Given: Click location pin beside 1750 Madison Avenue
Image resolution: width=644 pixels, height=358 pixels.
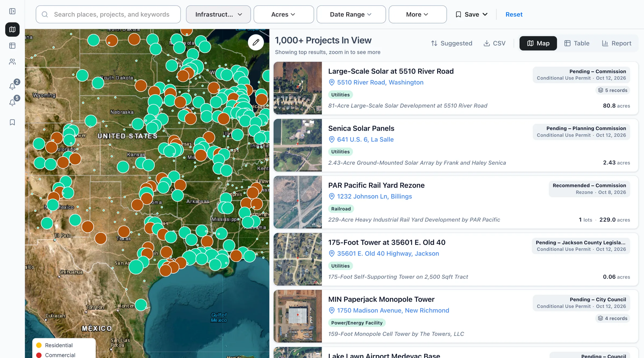Looking at the screenshot, I should tap(332, 310).
